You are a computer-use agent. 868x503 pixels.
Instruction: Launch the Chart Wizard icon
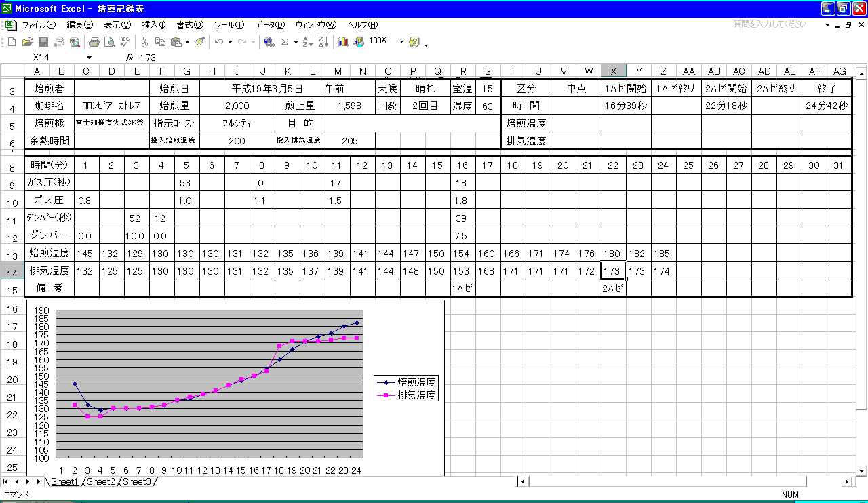click(x=343, y=42)
